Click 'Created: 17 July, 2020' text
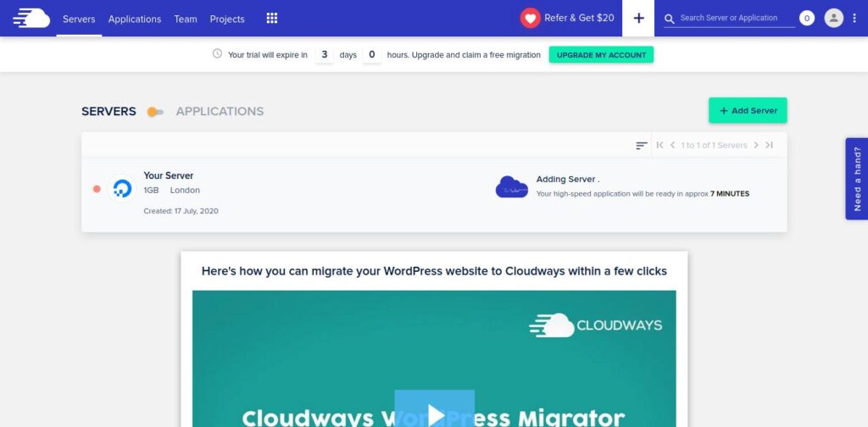This screenshot has height=427, width=868. (x=181, y=211)
